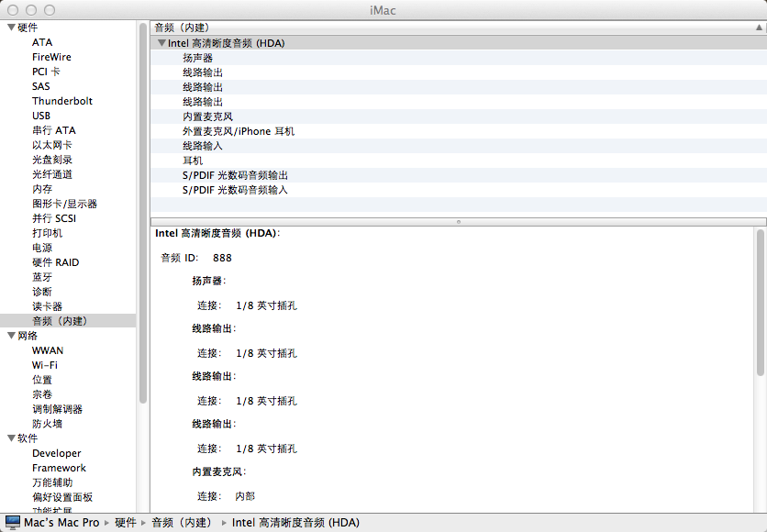
Task: Open 图形卡/显示器 in the sidebar
Action: [x=64, y=204]
